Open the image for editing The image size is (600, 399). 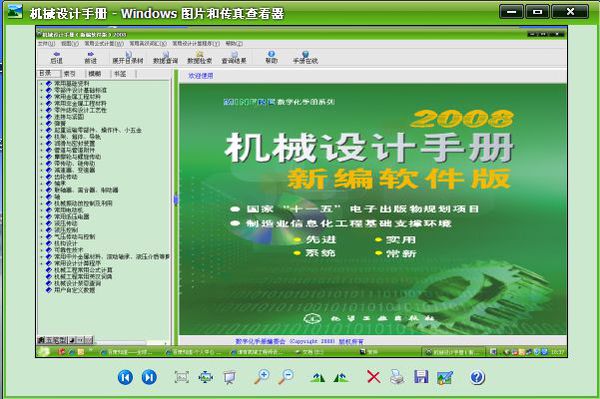(x=445, y=378)
